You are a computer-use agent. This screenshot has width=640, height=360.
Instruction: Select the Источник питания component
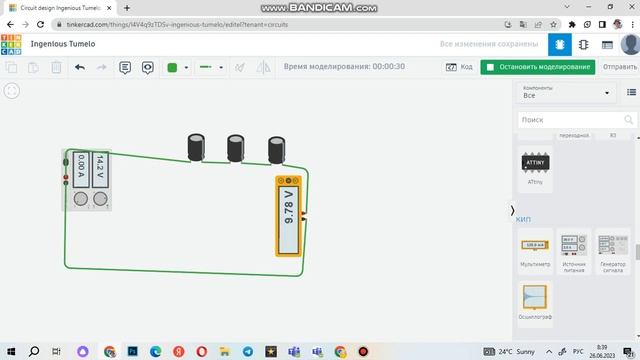[573, 251]
